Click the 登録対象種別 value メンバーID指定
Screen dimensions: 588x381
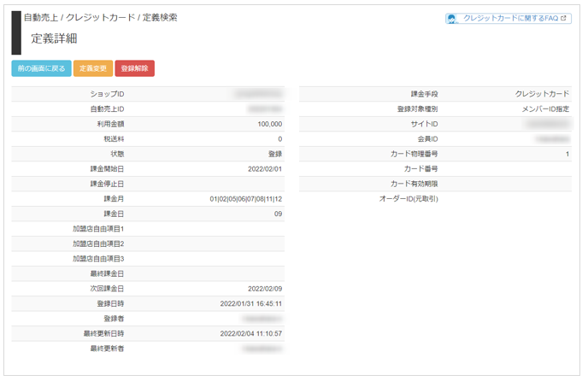545,109
